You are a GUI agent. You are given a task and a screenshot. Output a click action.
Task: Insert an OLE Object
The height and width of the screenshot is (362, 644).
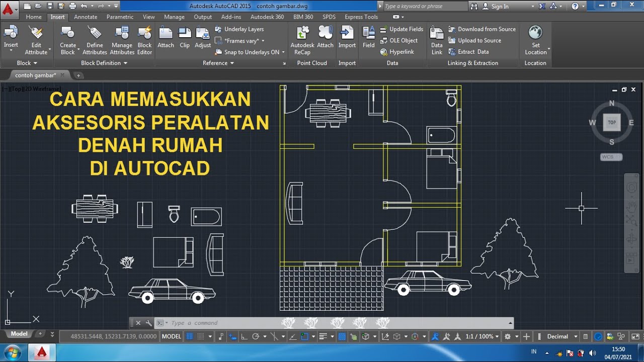pyautogui.click(x=398, y=40)
